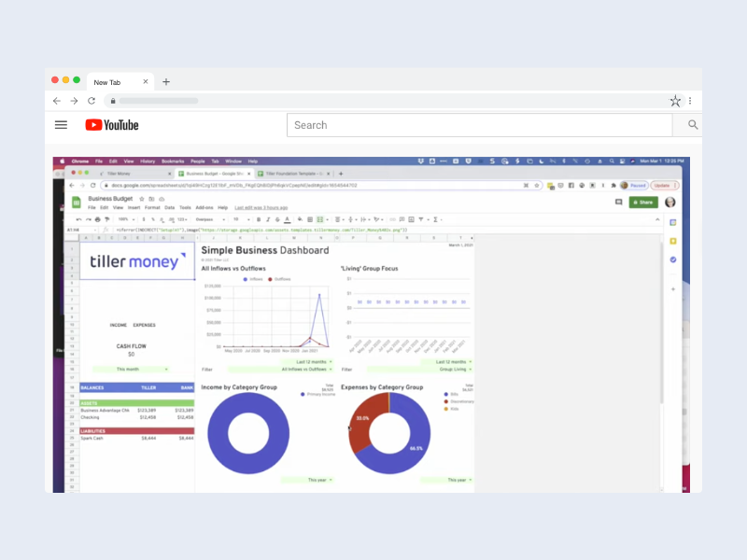Click the YouTube search magnifier button
Screen dimensions: 747x560
[693, 125]
